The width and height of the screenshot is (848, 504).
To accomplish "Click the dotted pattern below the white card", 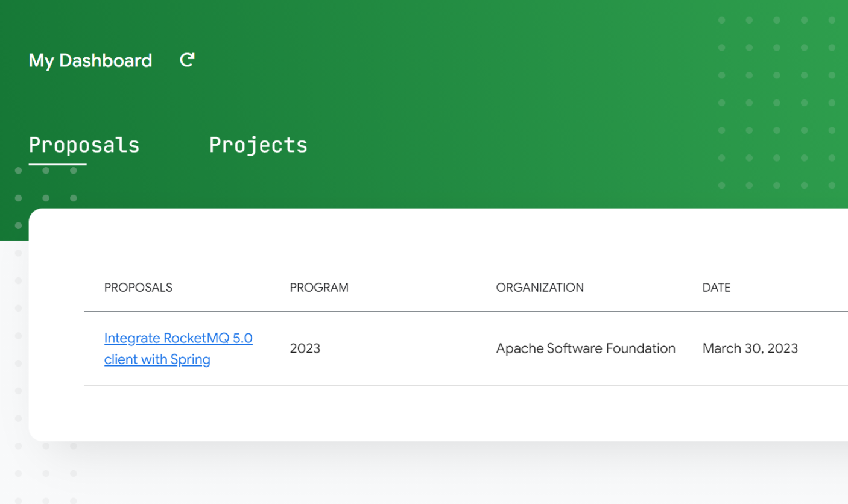I will [x=46, y=474].
